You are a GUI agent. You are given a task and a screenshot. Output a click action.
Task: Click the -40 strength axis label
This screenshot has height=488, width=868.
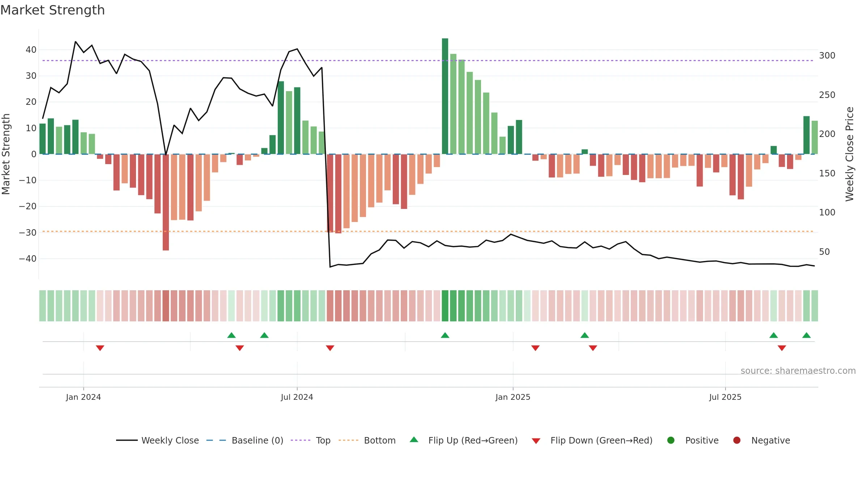28,258
